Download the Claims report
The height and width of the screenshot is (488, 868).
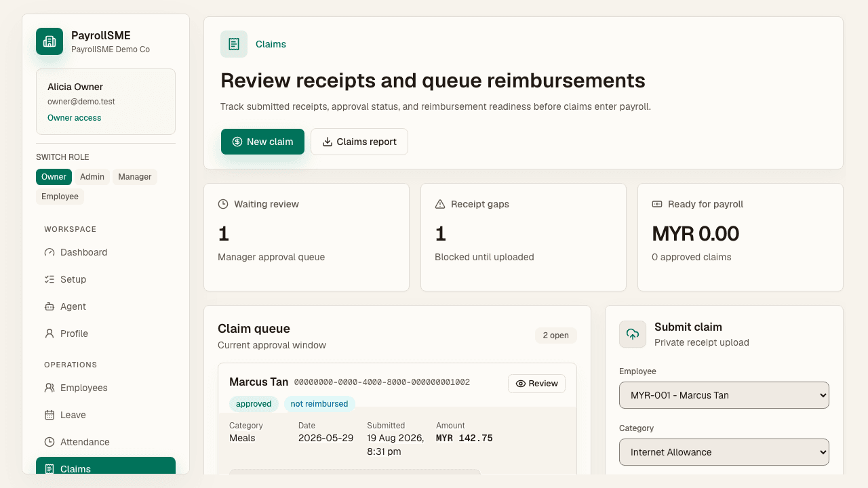coord(359,142)
